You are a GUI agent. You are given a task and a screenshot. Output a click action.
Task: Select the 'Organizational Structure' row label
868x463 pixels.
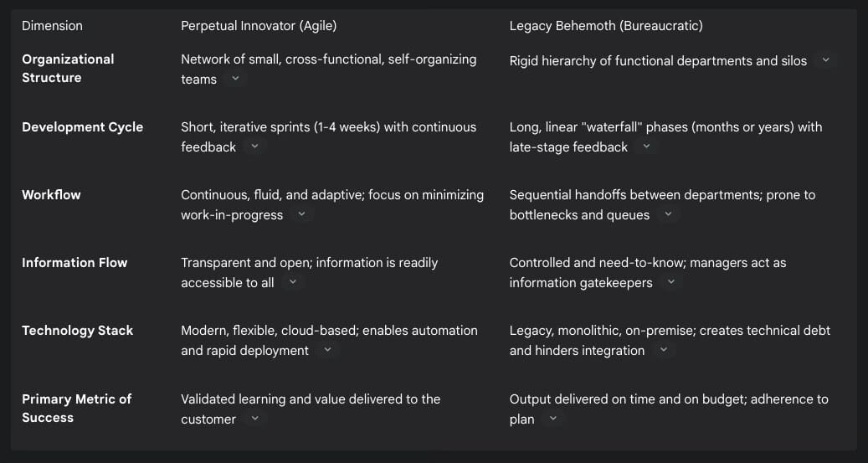click(68, 69)
